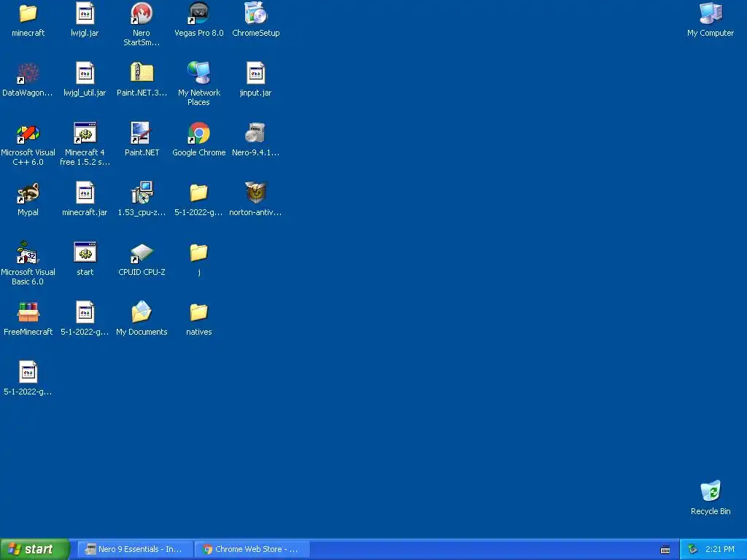
Task: Select Minecraft 4 free 1.5.2 shortcut
Action: click(85, 133)
